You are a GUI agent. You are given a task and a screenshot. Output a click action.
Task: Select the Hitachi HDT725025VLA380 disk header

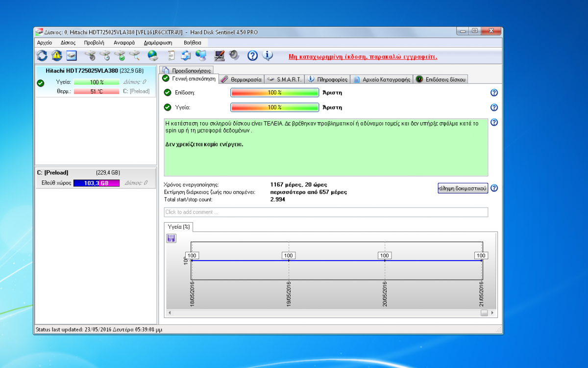(95, 71)
